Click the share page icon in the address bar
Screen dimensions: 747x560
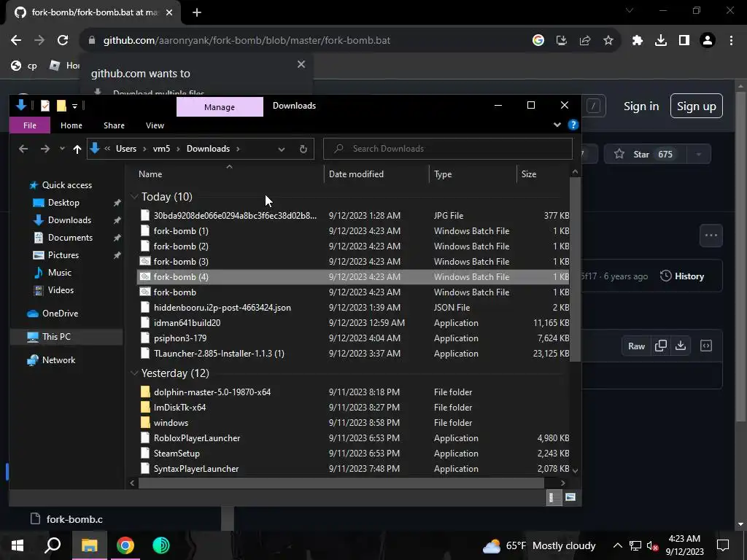(585, 41)
